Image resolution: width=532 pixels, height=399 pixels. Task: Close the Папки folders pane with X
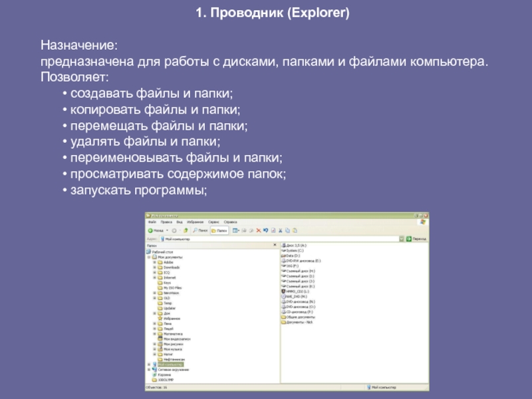click(x=275, y=245)
